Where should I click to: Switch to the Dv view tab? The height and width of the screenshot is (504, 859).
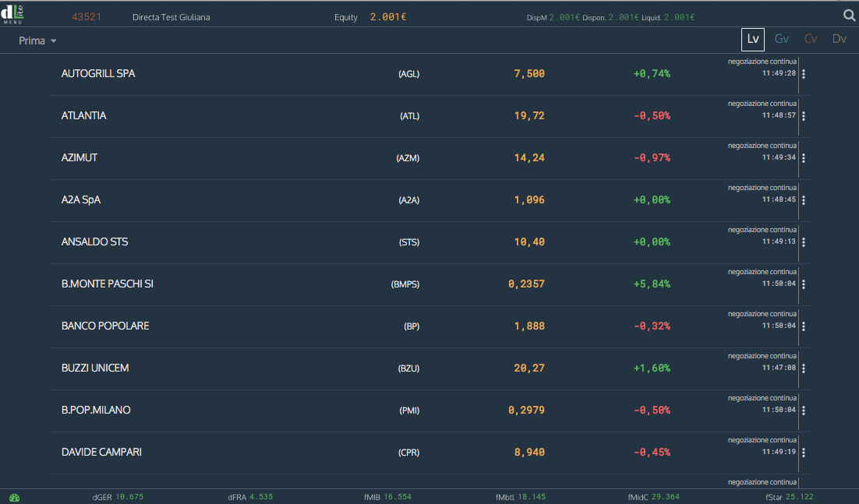[x=840, y=39]
